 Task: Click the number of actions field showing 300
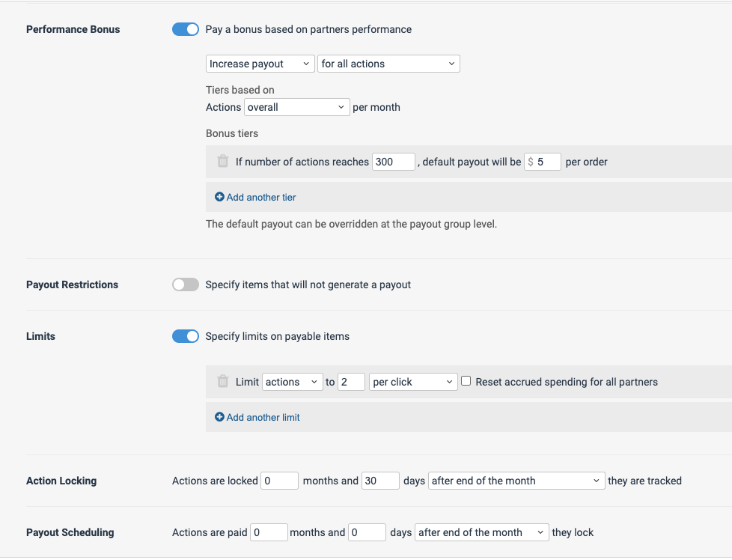click(x=393, y=162)
